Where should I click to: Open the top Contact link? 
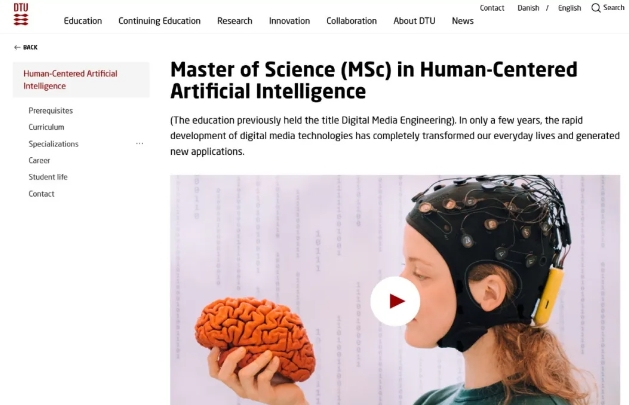click(x=492, y=8)
